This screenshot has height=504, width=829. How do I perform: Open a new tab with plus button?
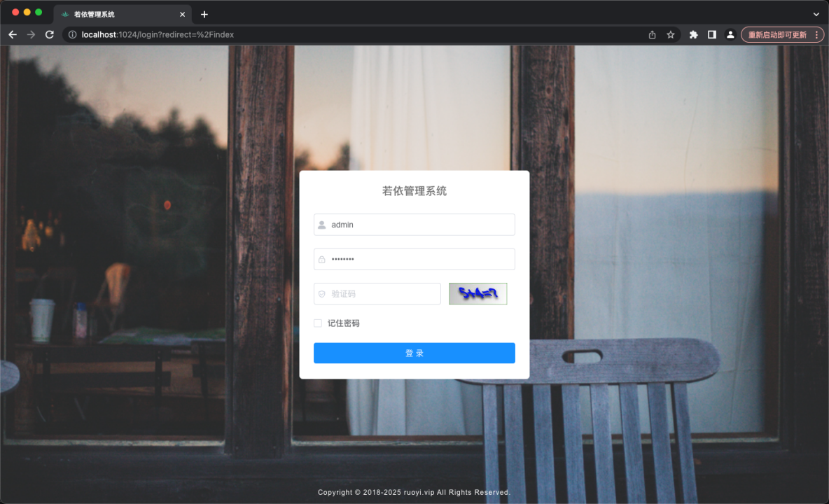(x=204, y=14)
